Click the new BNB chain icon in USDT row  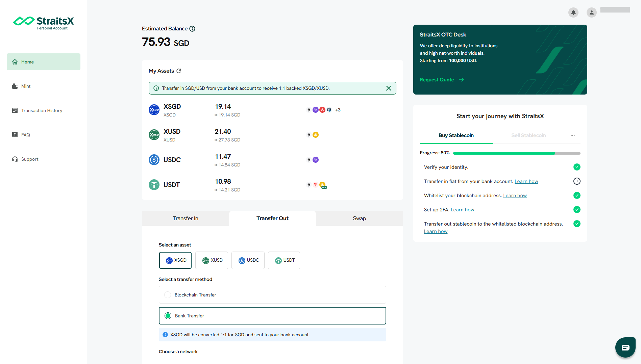tap(323, 185)
